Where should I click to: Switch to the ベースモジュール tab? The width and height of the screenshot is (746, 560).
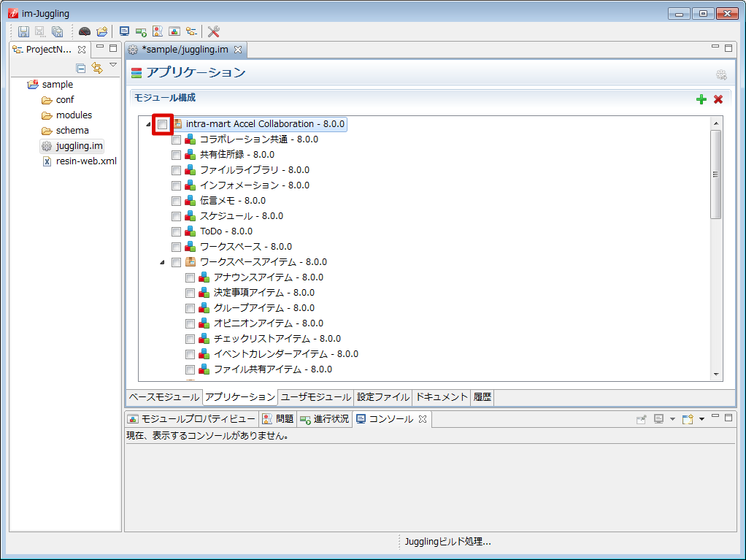tap(164, 397)
